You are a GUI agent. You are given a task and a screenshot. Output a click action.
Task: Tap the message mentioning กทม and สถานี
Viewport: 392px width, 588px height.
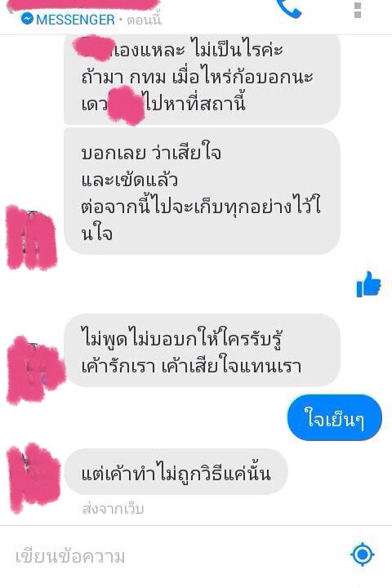tap(202, 78)
